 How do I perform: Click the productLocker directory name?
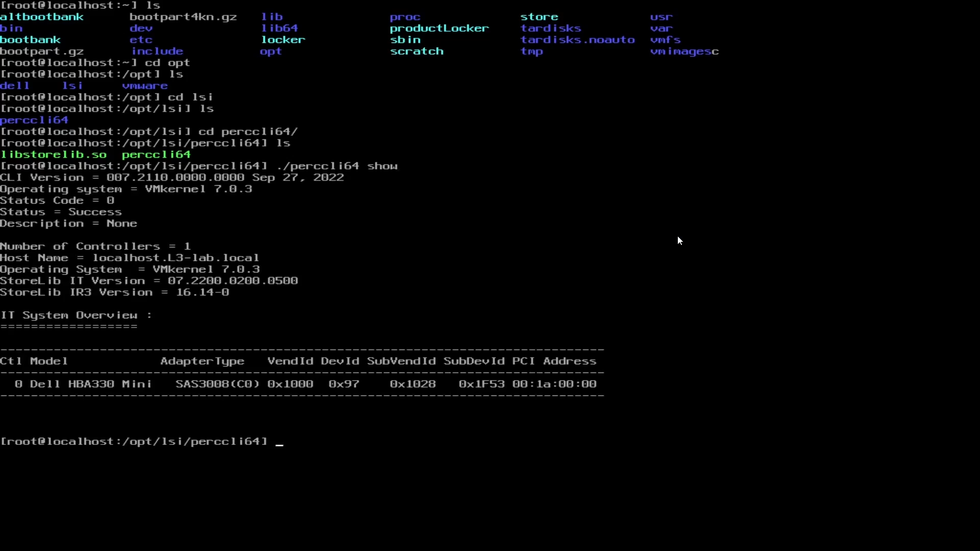coord(438,28)
